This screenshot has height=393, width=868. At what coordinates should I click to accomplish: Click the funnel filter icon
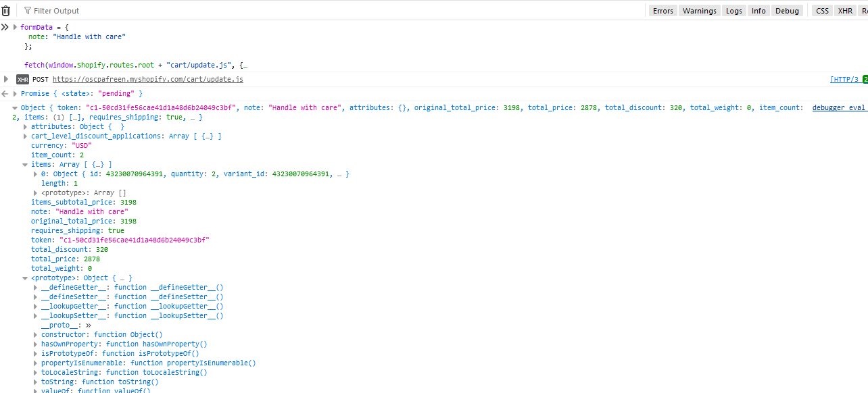(27, 11)
